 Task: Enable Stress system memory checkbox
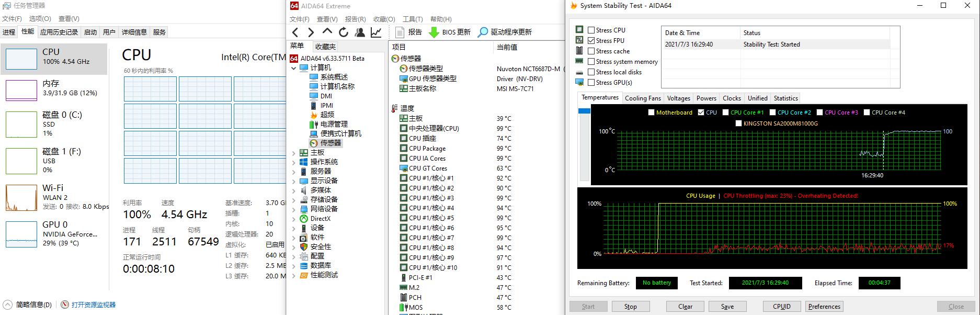[591, 62]
